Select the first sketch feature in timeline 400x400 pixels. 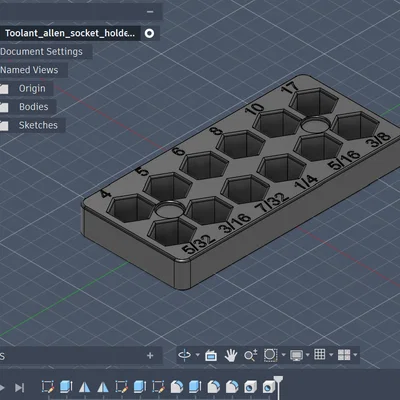pos(48,387)
